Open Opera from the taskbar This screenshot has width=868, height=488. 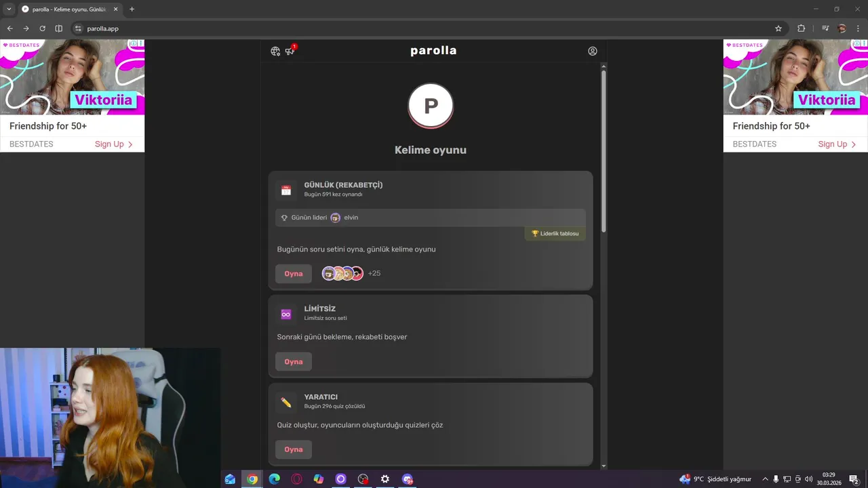click(296, 479)
